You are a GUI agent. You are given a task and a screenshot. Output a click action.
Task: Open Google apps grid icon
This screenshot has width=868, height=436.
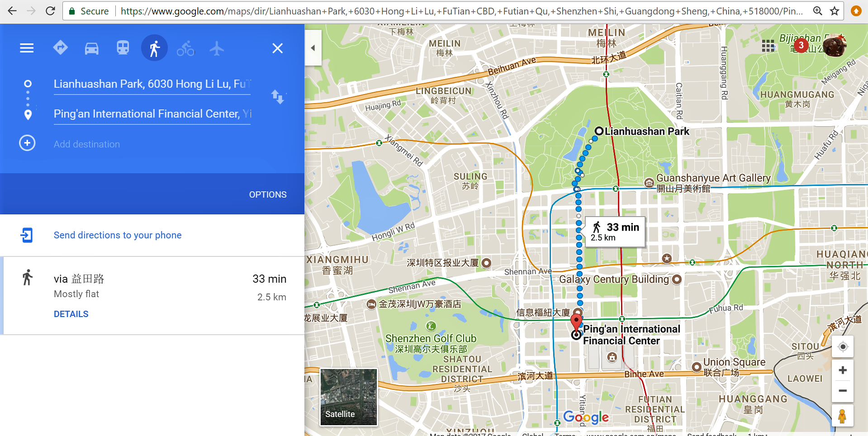[768, 46]
